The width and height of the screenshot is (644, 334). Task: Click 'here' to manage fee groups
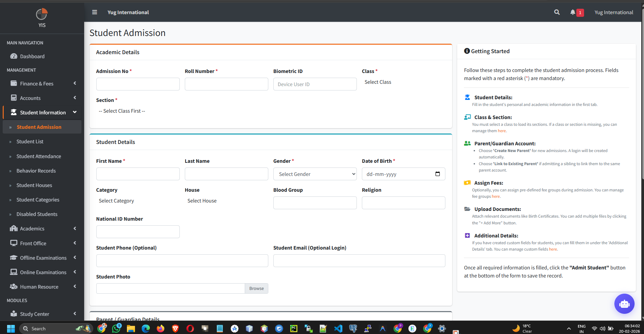(495, 196)
